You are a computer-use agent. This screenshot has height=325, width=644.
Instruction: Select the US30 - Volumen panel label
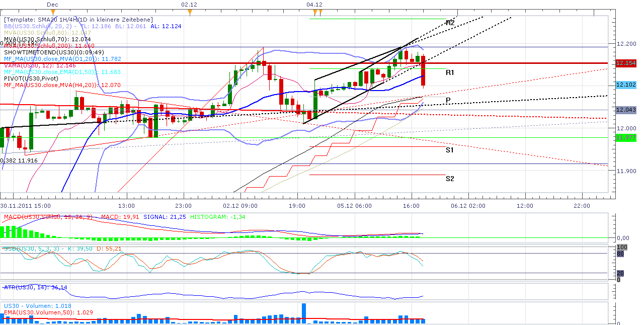(28, 306)
